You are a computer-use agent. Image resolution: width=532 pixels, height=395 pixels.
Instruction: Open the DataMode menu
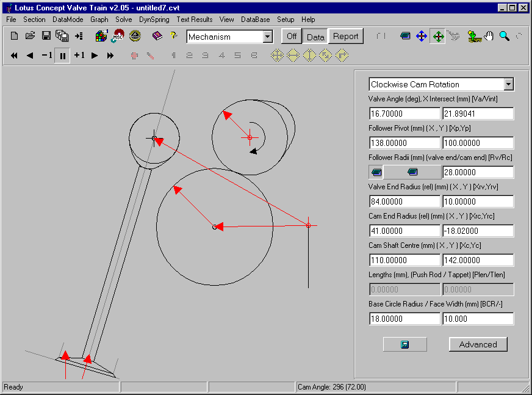click(x=68, y=20)
